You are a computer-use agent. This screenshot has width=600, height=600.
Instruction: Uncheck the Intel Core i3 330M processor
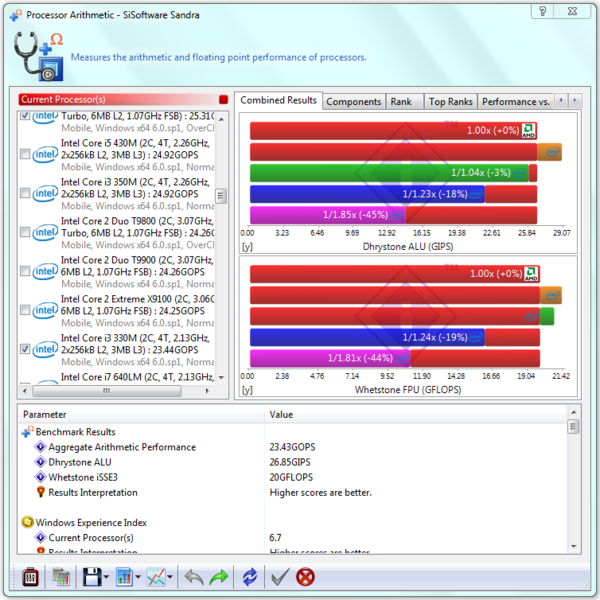(x=26, y=349)
